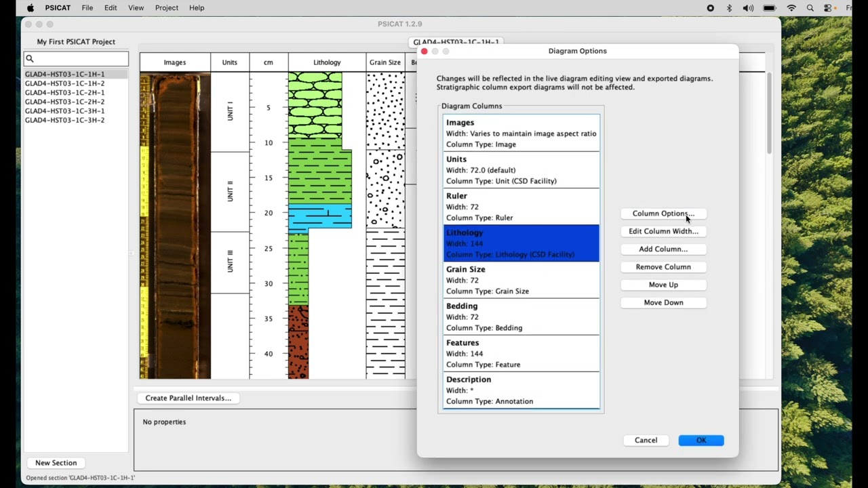Viewport: 868px width, 488px height.
Task: Open the volume control in menu bar
Action: (748, 8)
